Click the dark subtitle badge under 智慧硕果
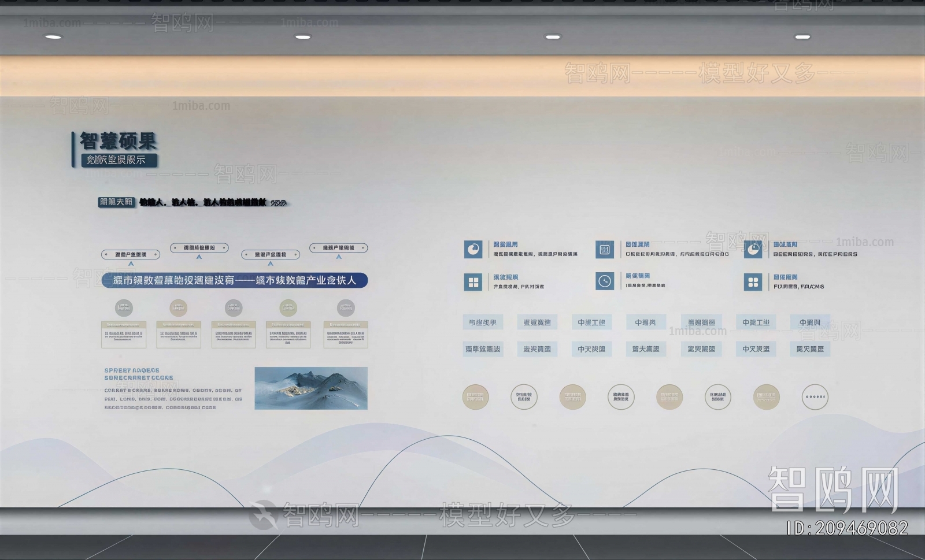This screenshot has height=560, width=925. pyautogui.click(x=119, y=160)
